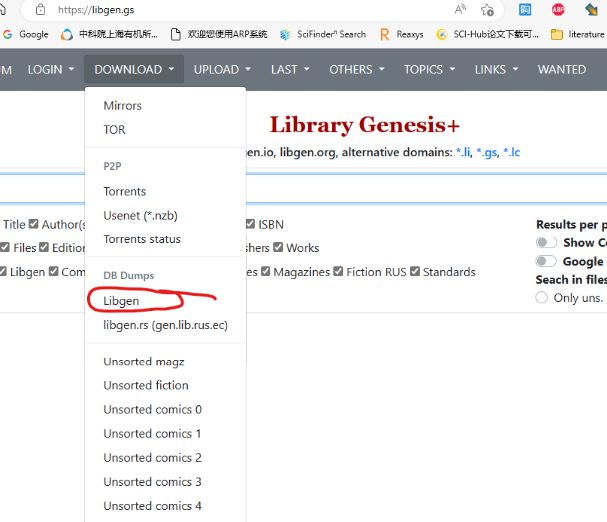The image size is (607, 522).
Task: Open the blue extension icon in toolbar
Action: tap(525, 9)
